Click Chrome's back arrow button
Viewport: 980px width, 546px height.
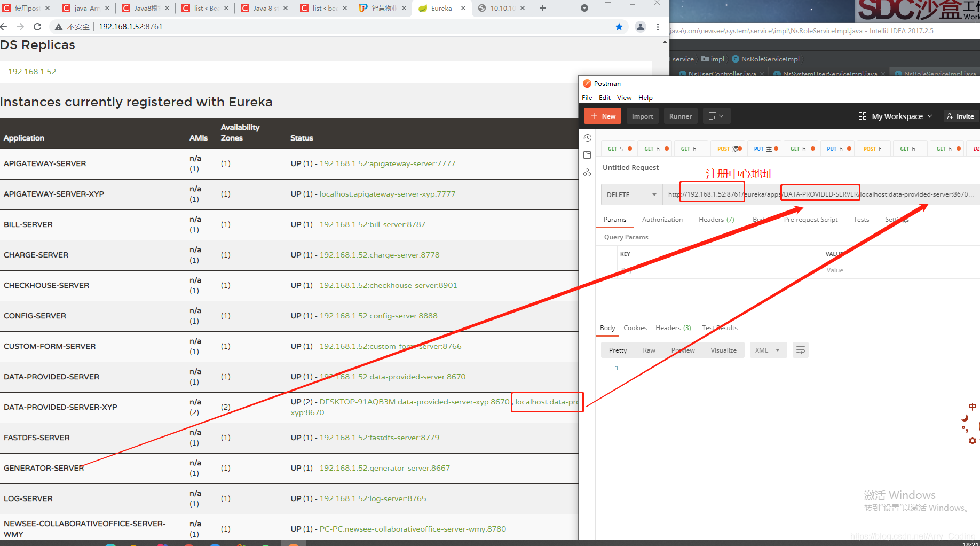click(x=4, y=27)
